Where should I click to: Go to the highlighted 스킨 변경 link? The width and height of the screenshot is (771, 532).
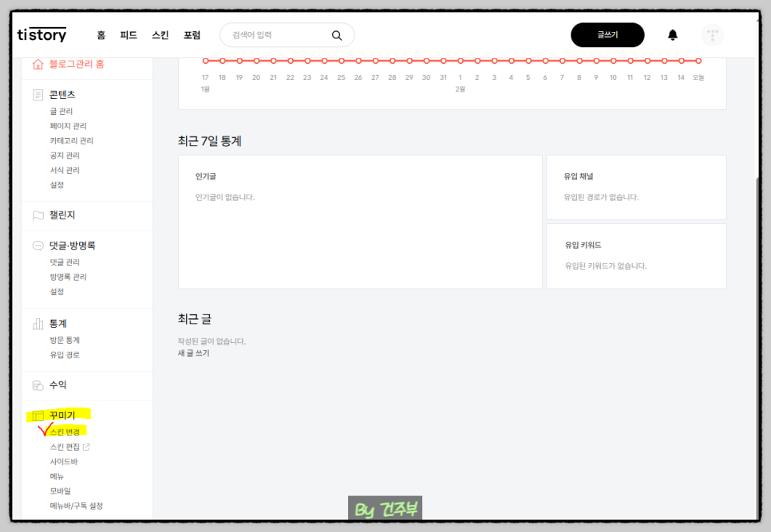(x=65, y=432)
